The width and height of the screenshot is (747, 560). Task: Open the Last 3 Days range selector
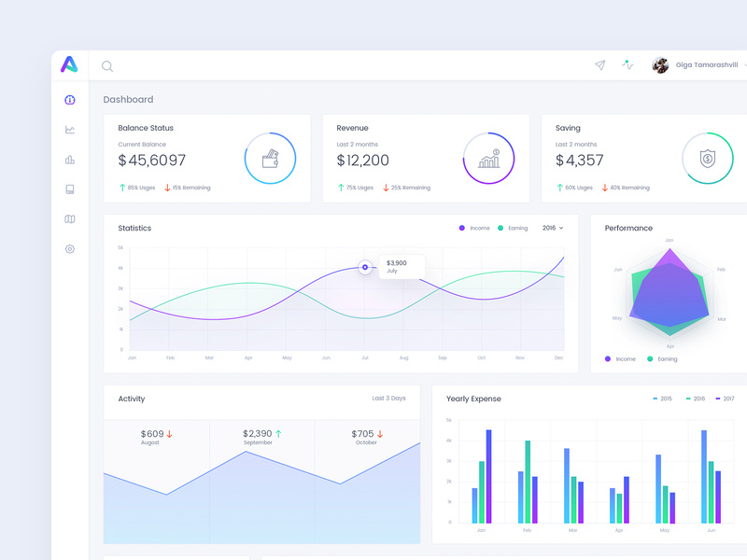tap(388, 399)
